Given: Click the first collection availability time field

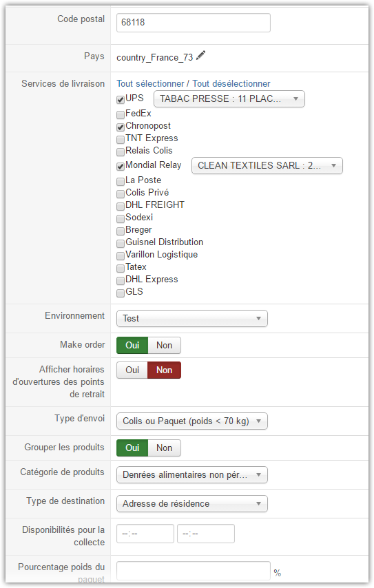Looking at the screenshot, I should click(x=145, y=534).
